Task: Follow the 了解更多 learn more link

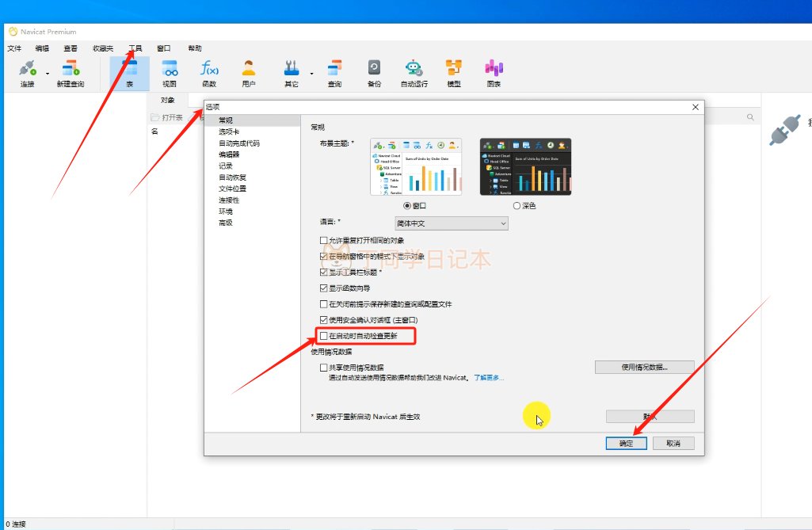Action: 489,378
